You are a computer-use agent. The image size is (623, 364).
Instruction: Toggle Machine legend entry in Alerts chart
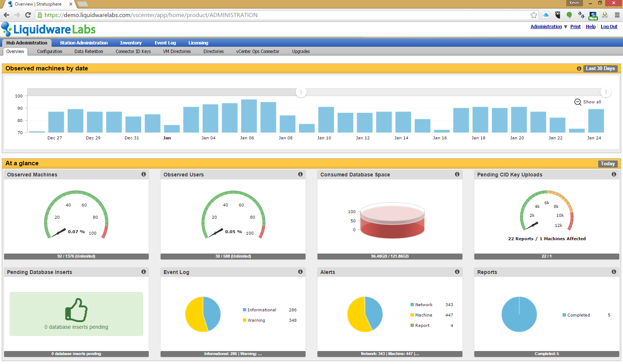pyautogui.click(x=421, y=315)
